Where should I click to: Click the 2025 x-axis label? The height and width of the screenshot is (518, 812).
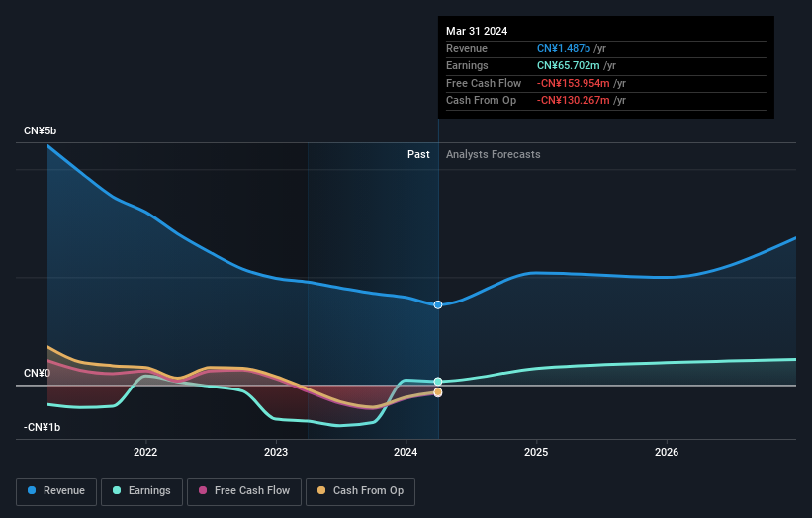pos(536,452)
